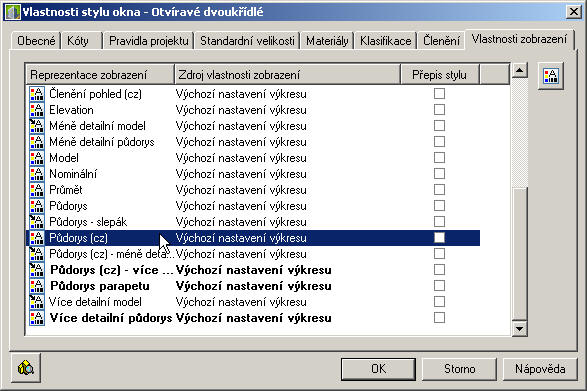The height and width of the screenshot is (391, 587).
Task: Enable style override for Nominální
Action: (x=439, y=174)
